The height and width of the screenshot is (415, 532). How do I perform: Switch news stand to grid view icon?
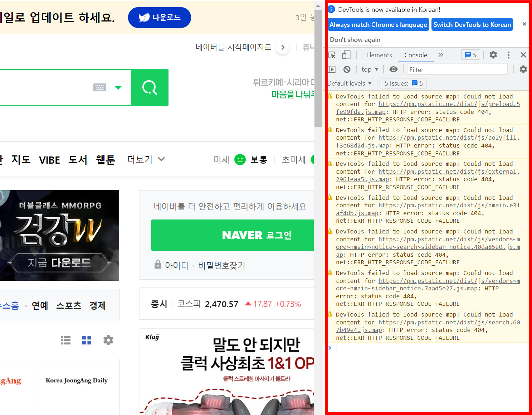point(87,340)
